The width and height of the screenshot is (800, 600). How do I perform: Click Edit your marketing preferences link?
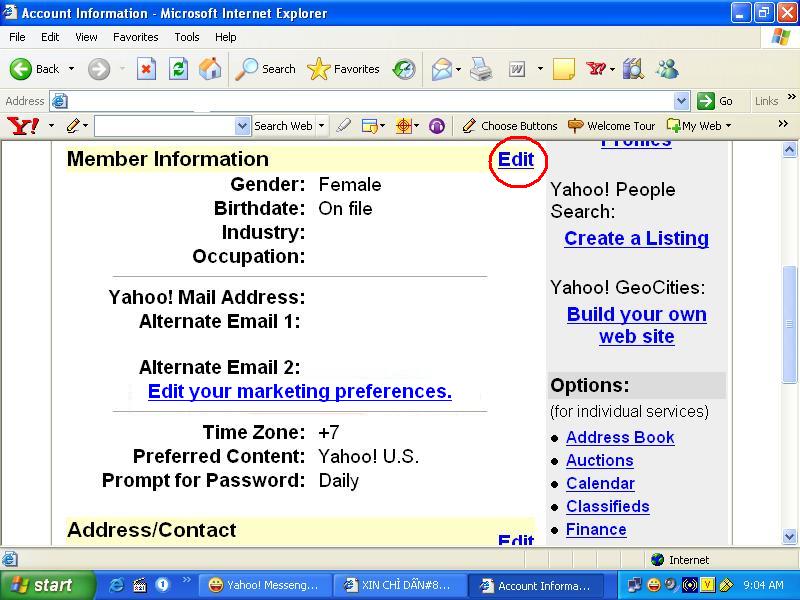300,391
